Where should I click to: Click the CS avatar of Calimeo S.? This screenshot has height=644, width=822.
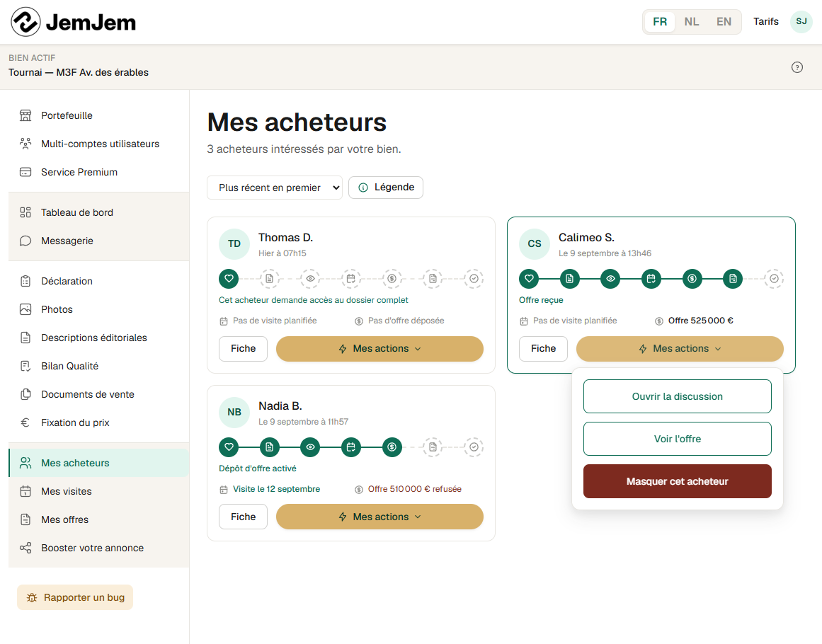[535, 244]
